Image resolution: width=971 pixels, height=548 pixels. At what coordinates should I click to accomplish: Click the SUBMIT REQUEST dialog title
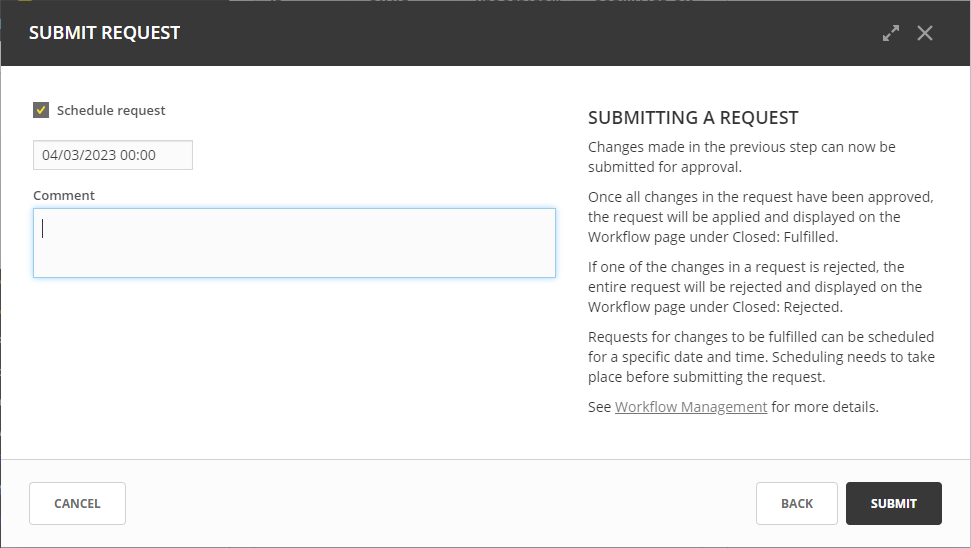click(104, 33)
